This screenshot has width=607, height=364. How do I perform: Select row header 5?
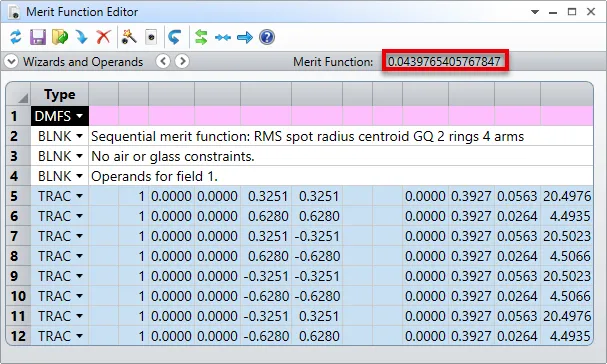tap(18, 196)
